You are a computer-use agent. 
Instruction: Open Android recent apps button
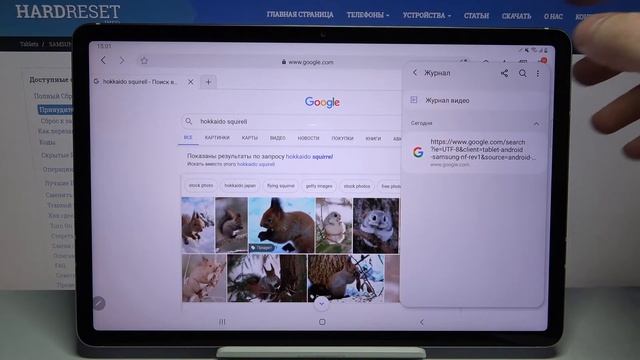point(222,322)
